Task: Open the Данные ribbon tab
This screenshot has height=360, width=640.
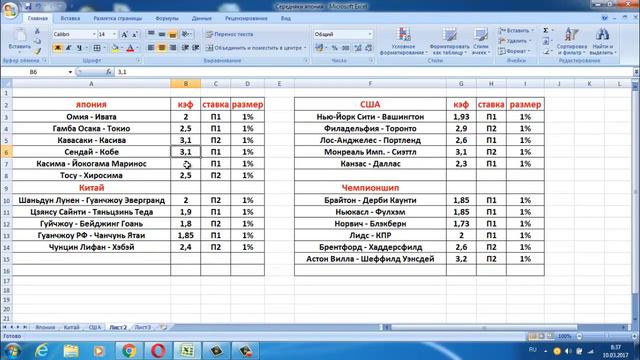Action: [201, 18]
